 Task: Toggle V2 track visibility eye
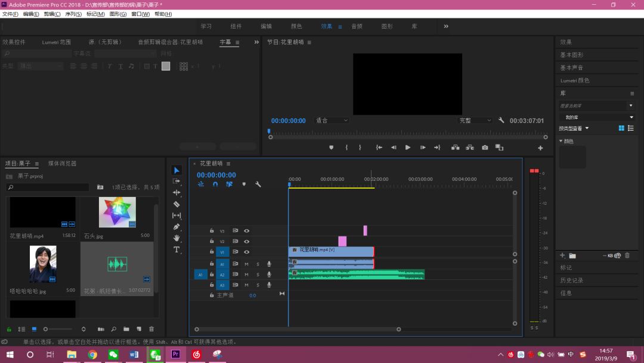pyautogui.click(x=247, y=242)
